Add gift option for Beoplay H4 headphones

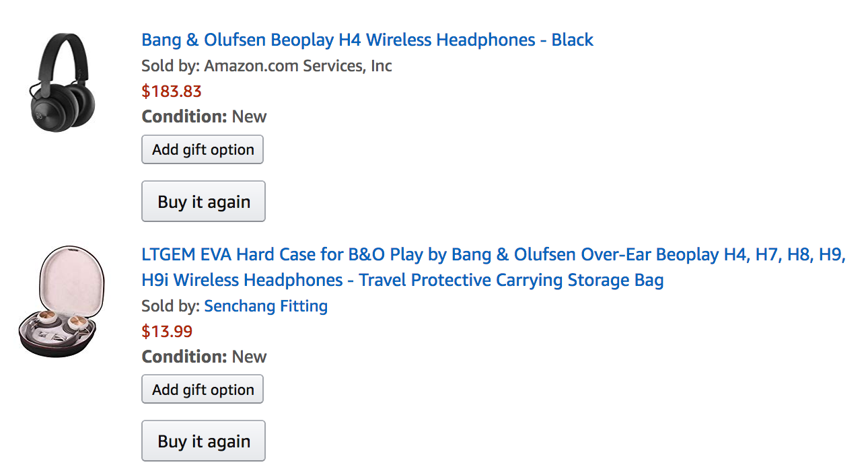coord(203,149)
